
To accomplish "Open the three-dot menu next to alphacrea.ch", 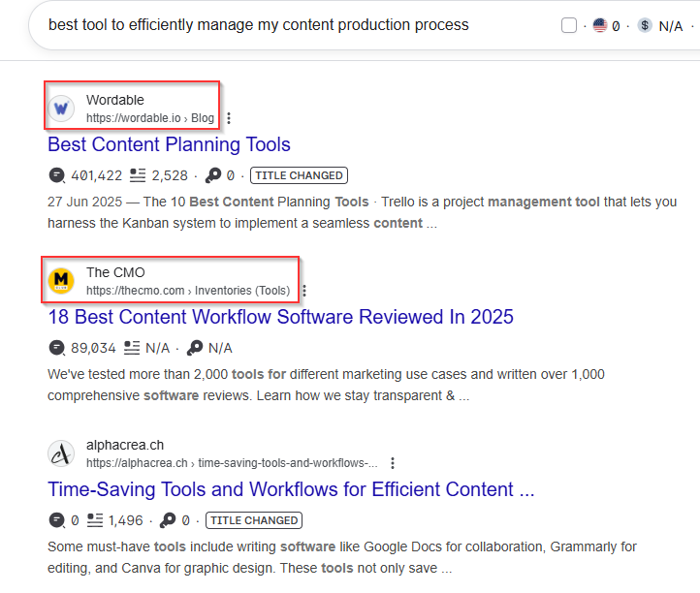I will tap(393, 463).
